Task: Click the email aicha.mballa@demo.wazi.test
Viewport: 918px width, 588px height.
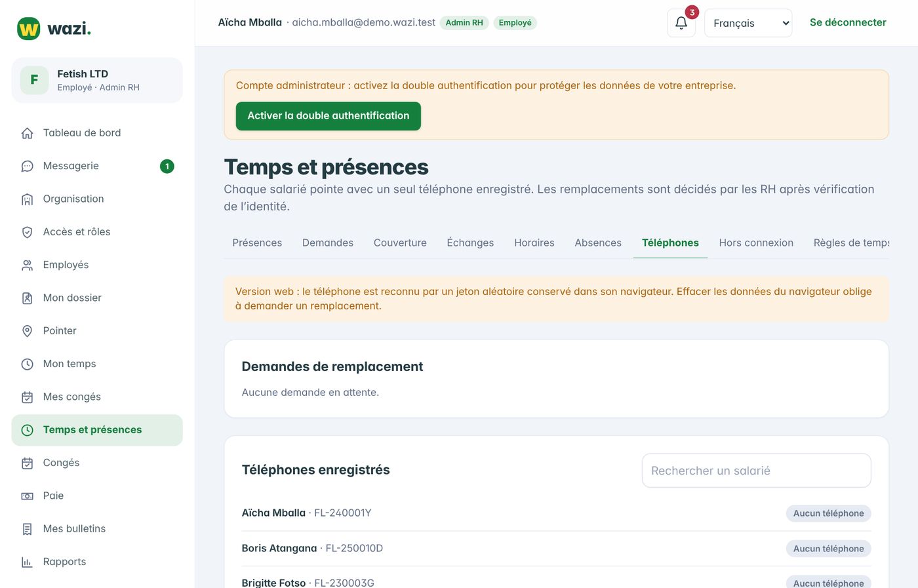Action: [x=363, y=23]
